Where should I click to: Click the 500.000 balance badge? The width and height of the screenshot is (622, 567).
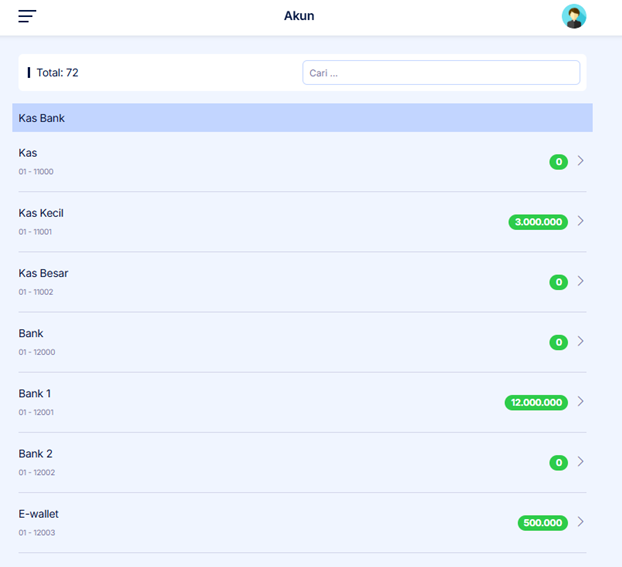click(542, 522)
